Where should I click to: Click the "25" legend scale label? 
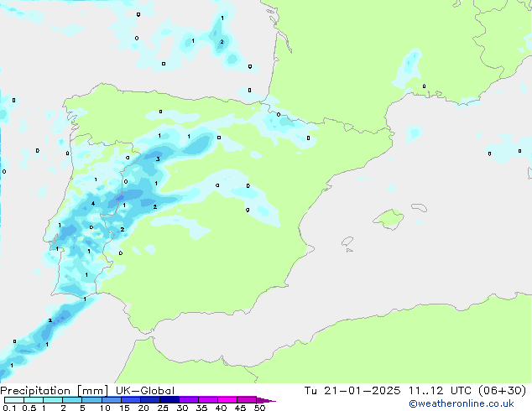[x=163, y=408]
